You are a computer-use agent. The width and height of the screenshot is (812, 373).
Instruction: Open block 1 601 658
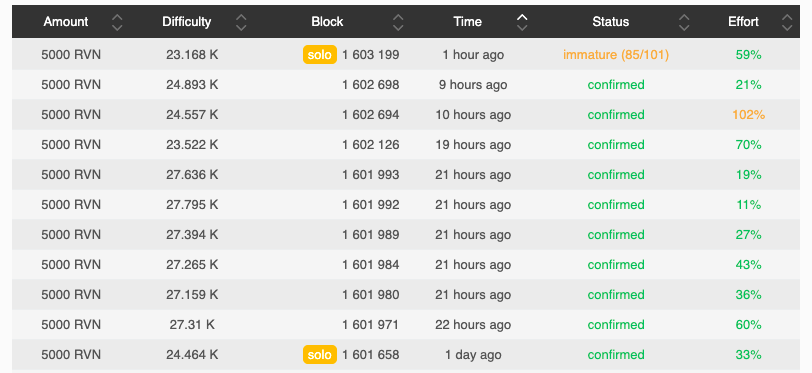click(x=371, y=355)
